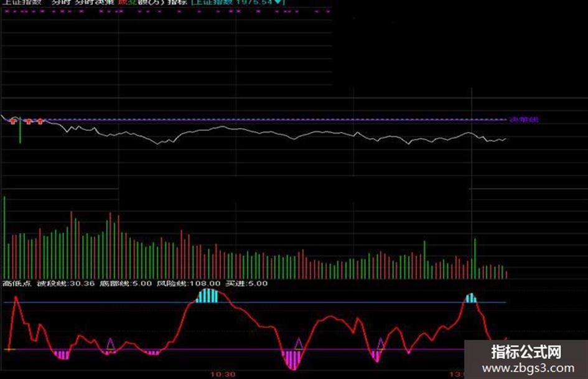The height and width of the screenshot is (379, 588).
Task: Click the 决策线 label at right
Action: point(521,119)
